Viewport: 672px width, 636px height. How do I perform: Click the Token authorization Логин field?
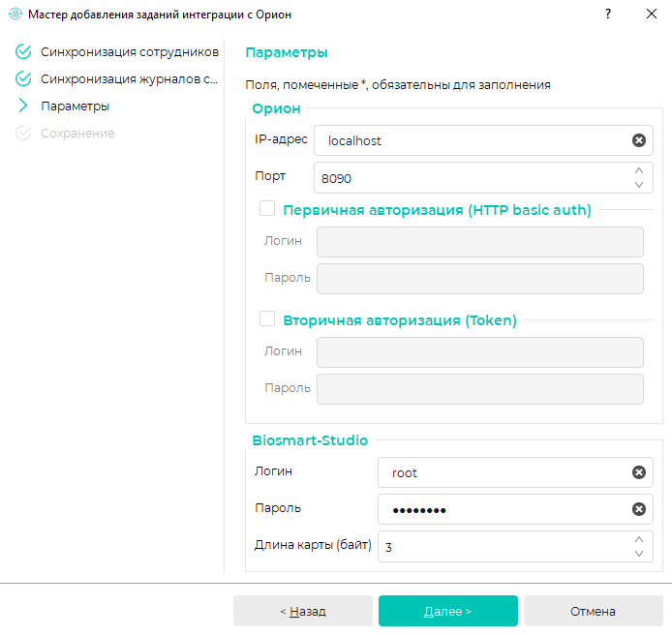480,352
